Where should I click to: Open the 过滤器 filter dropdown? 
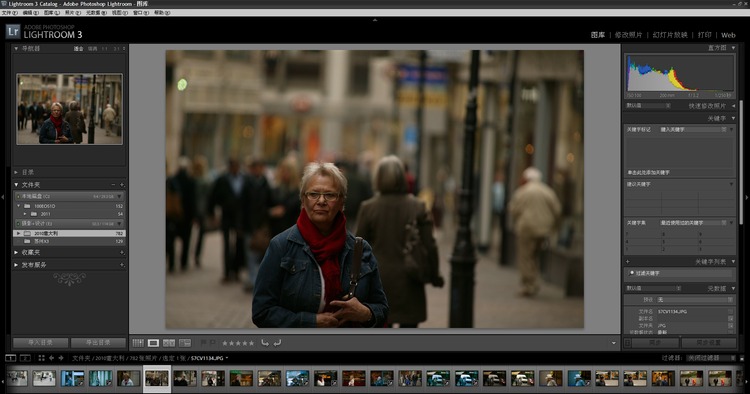pos(711,358)
